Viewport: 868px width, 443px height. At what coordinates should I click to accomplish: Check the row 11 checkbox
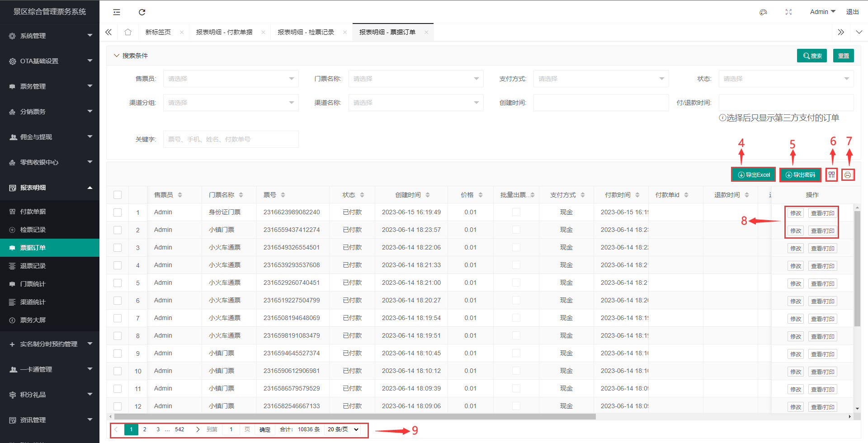click(x=118, y=388)
